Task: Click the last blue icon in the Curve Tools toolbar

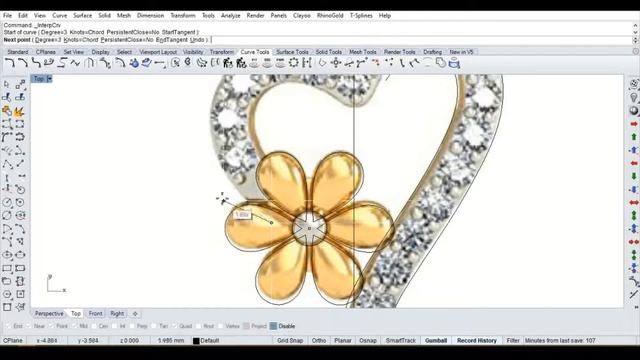Action: point(454,63)
